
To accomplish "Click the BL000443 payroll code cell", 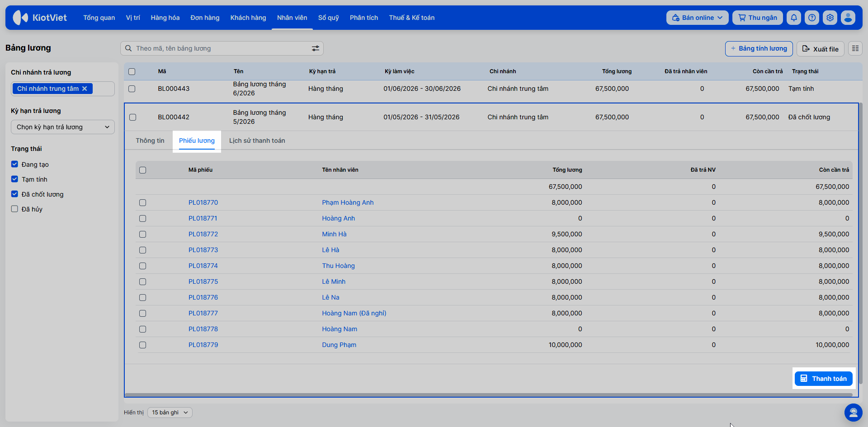I will tap(174, 89).
